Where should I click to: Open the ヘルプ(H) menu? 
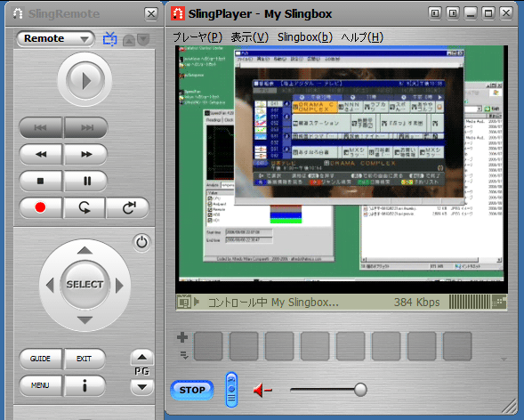point(362,37)
